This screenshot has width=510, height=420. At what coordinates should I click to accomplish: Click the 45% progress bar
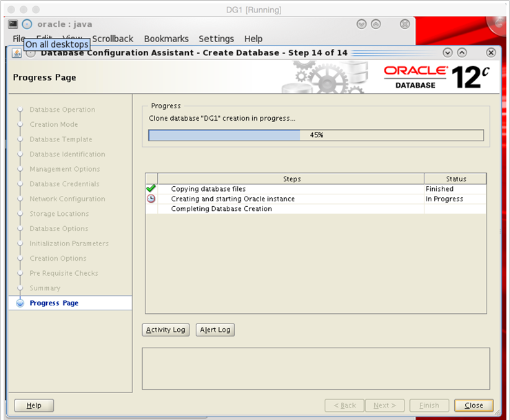316,135
